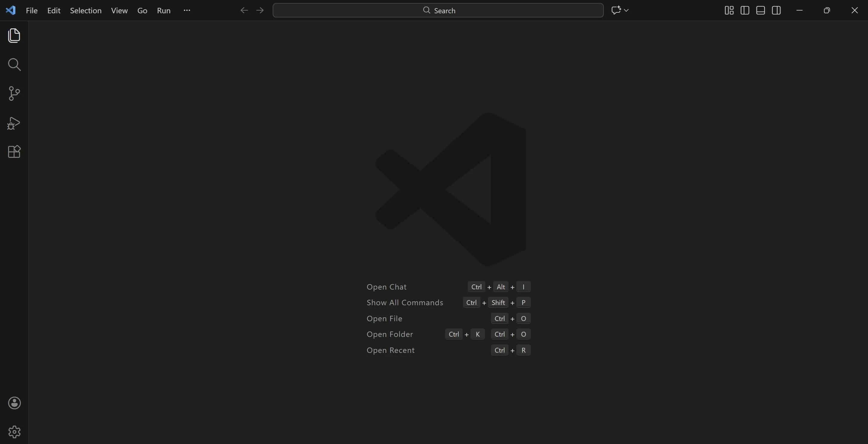Open the Search view in activity bar
Screen dimensions: 868x444
[14, 64]
